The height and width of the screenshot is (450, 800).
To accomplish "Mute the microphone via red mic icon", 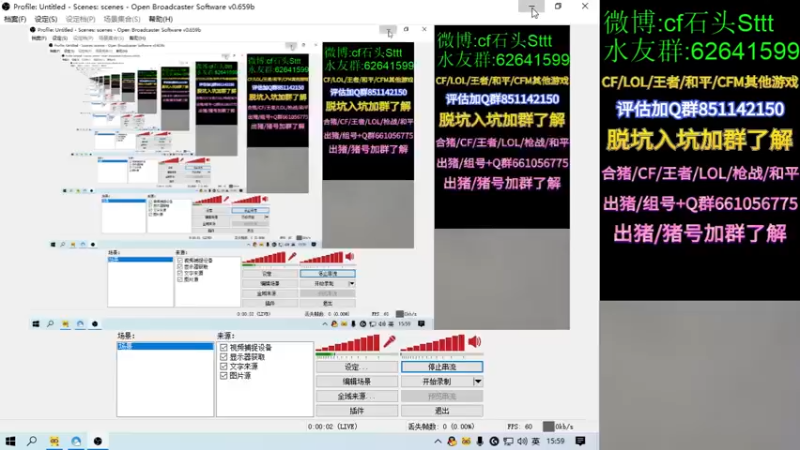I will tap(390, 341).
